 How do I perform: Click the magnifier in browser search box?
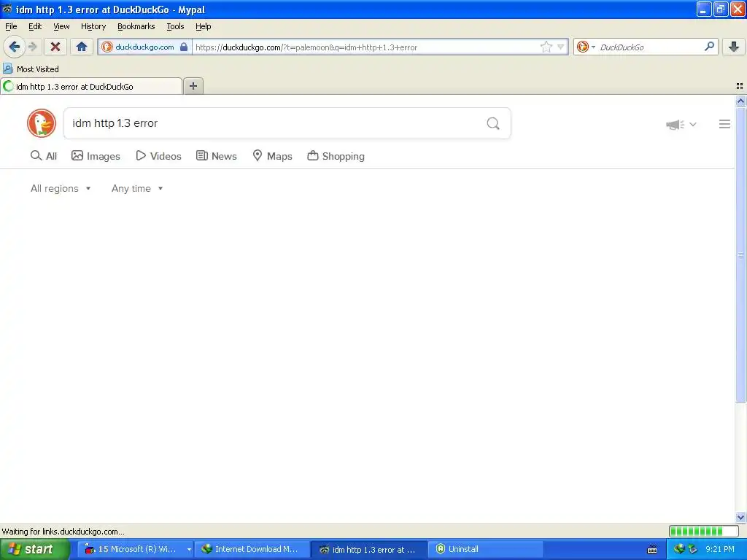tap(709, 47)
